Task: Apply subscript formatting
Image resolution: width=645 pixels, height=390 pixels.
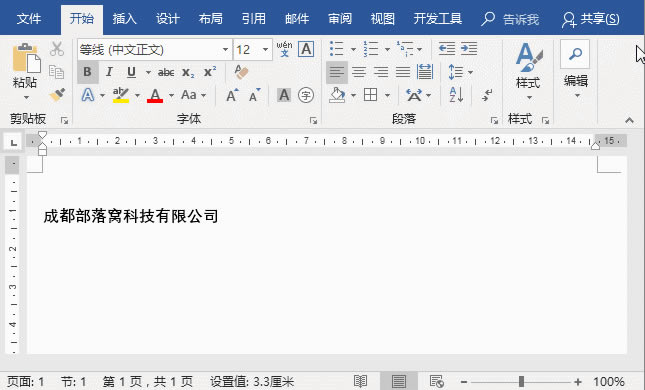Action: click(188, 72)
